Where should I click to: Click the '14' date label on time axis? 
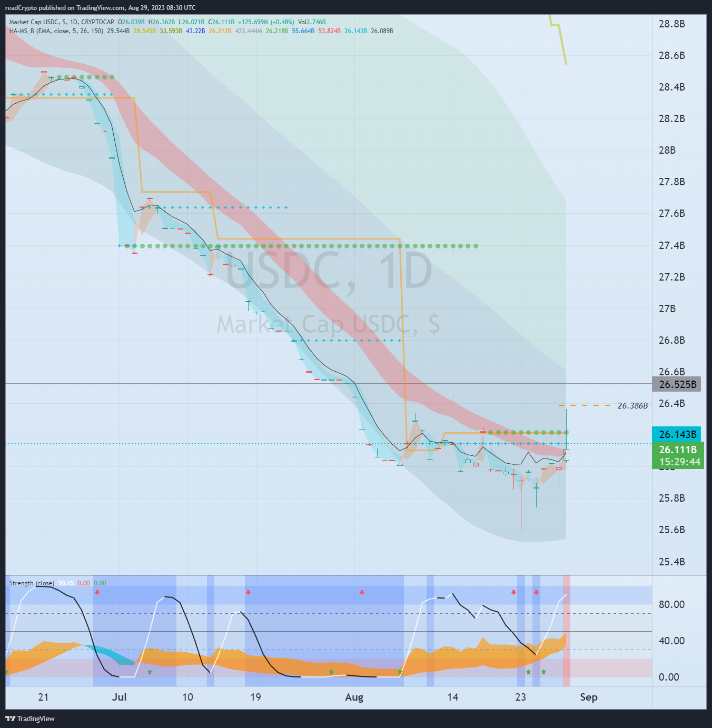tap(452, 697)
